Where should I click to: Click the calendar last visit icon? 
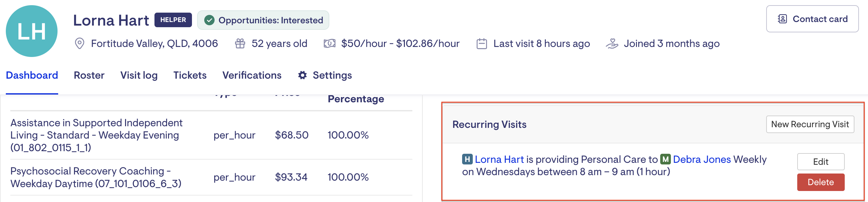[482, 44]
